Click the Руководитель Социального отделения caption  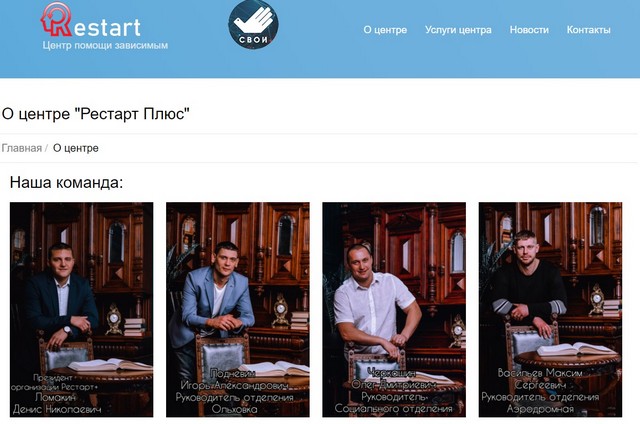pos(393,402)
